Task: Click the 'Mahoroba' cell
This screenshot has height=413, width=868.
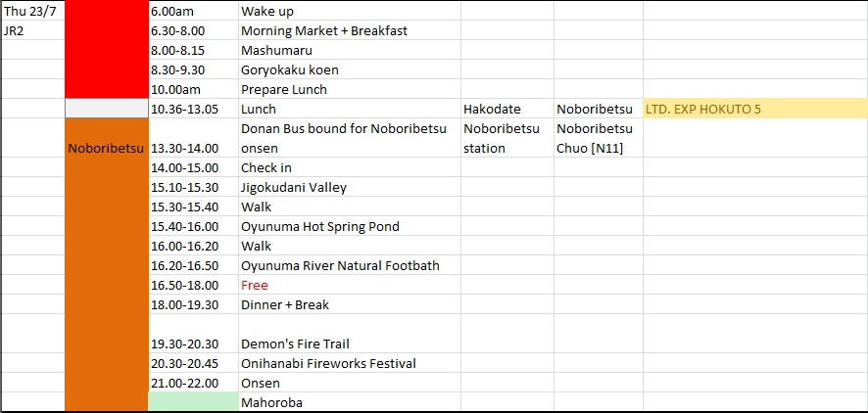Action: pos(350,402)
